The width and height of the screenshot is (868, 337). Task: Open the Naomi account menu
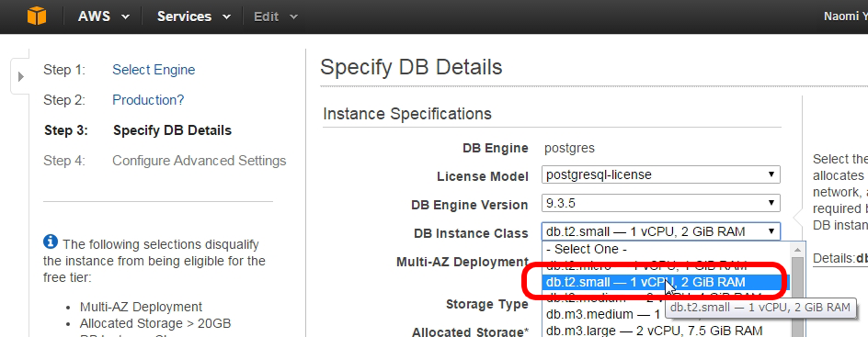coord(845,17)
